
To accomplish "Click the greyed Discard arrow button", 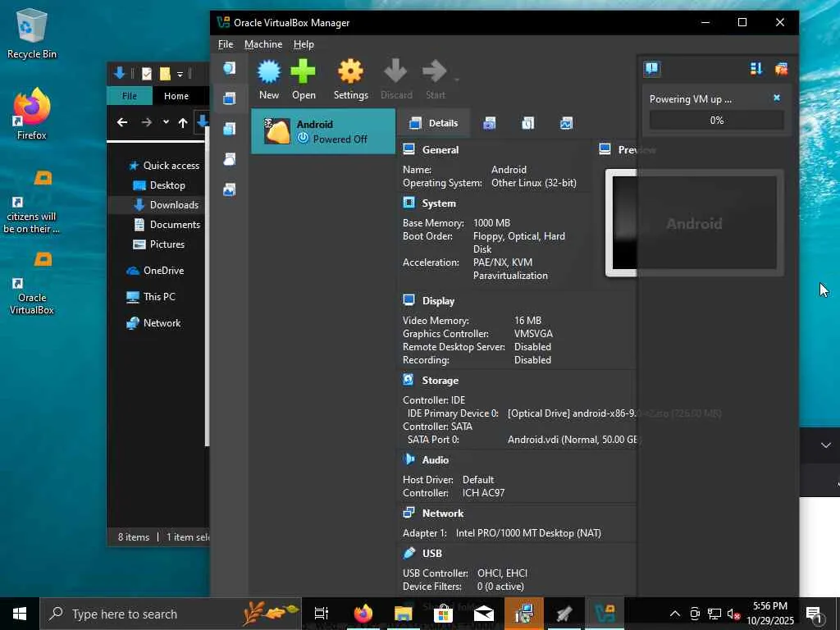I will [x=396, y=80].
